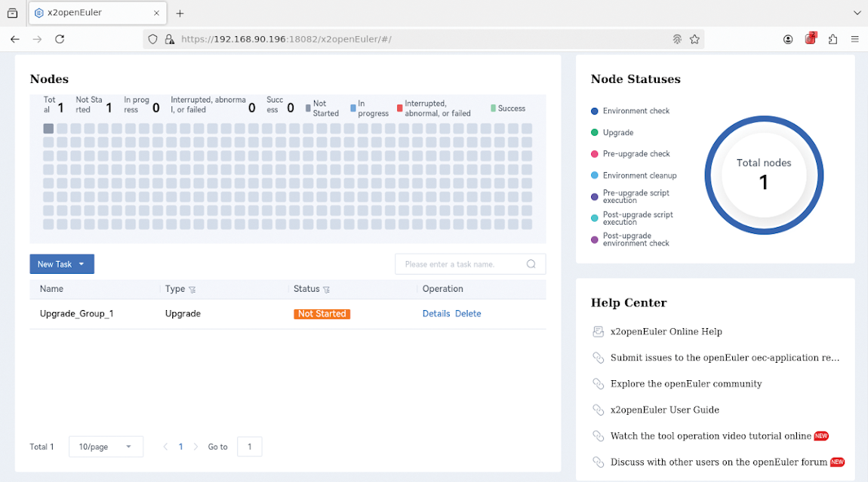
Task: Toggle Upgrade legend item in chart
Action: point(611,133)
